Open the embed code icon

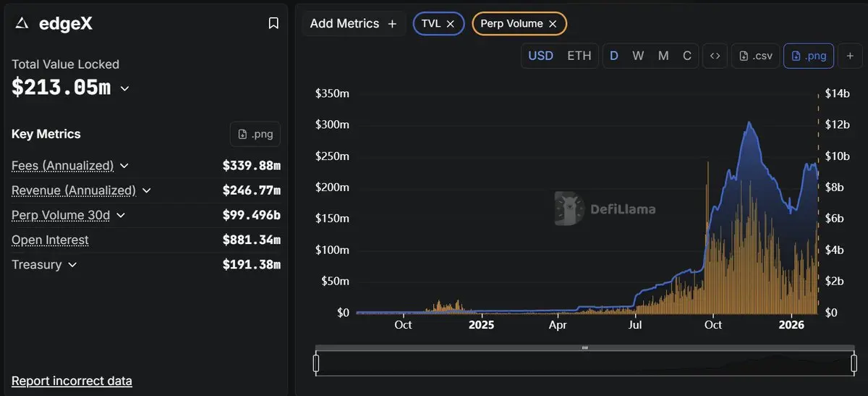tap(715, 56)
